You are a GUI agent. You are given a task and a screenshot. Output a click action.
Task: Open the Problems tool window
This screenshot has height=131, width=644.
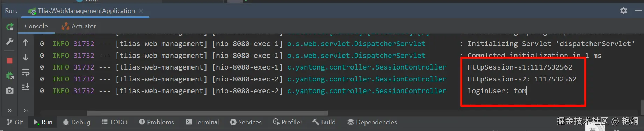pyautogui.click(x=157, y=122)
